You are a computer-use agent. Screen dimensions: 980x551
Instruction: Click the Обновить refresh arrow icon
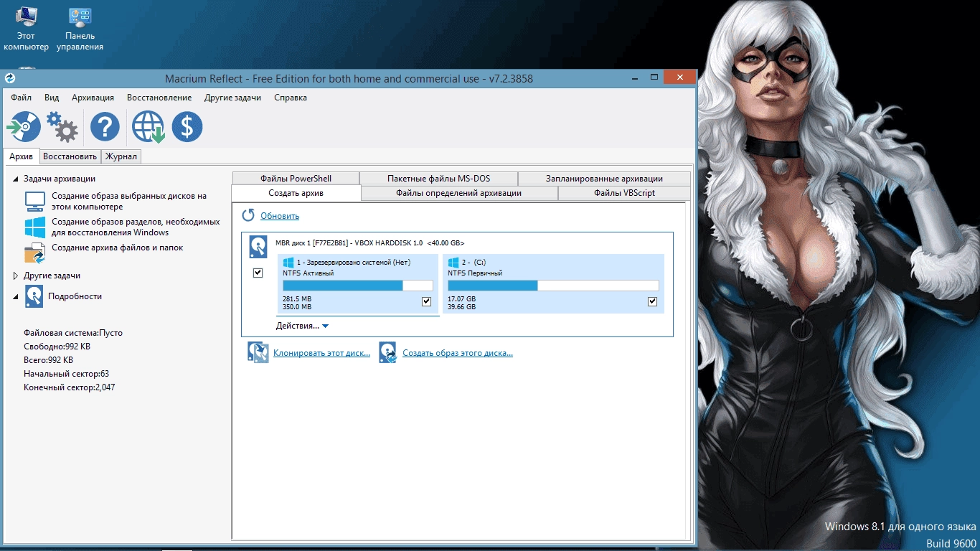(x=248, y=215)
